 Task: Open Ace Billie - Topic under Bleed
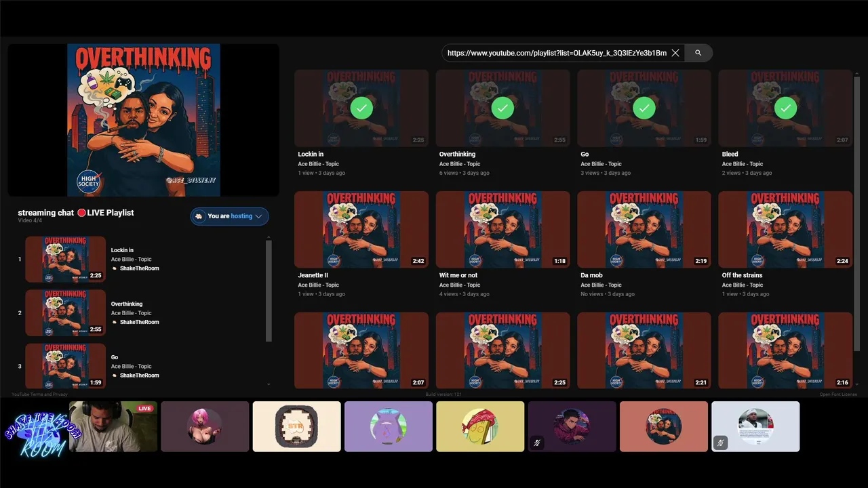[x=743, y=163]
